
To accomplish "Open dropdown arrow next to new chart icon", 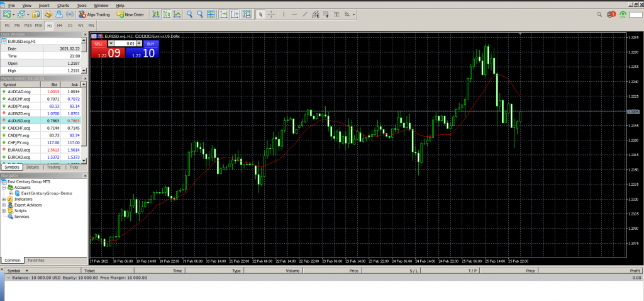I will (13, 14).
